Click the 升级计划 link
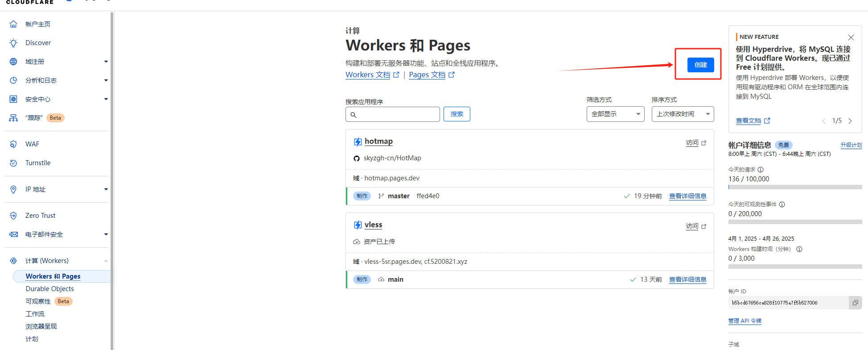Screen dimensions: 868x350 click(x=851, y=145)
